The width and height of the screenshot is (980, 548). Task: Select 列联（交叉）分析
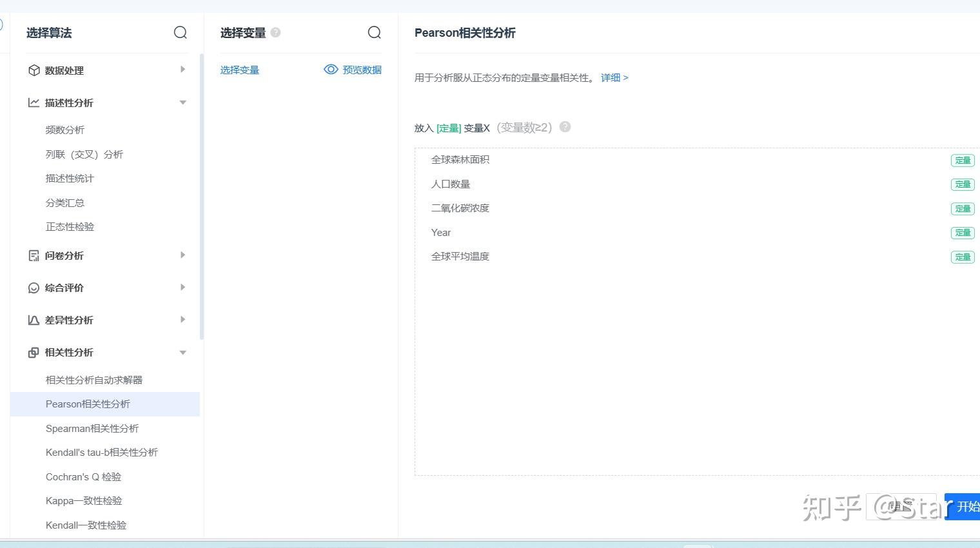click(x=84, y=155)
